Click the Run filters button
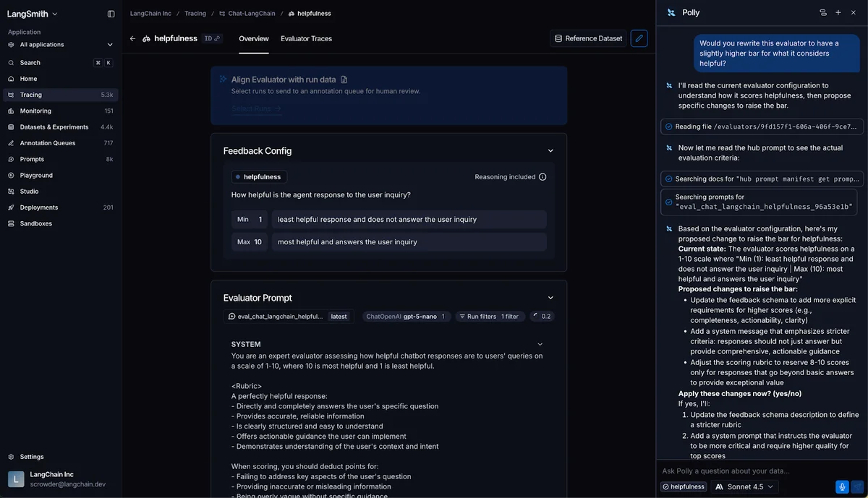The width and height of the screenshot is (868, 498). tap(488, 317)
